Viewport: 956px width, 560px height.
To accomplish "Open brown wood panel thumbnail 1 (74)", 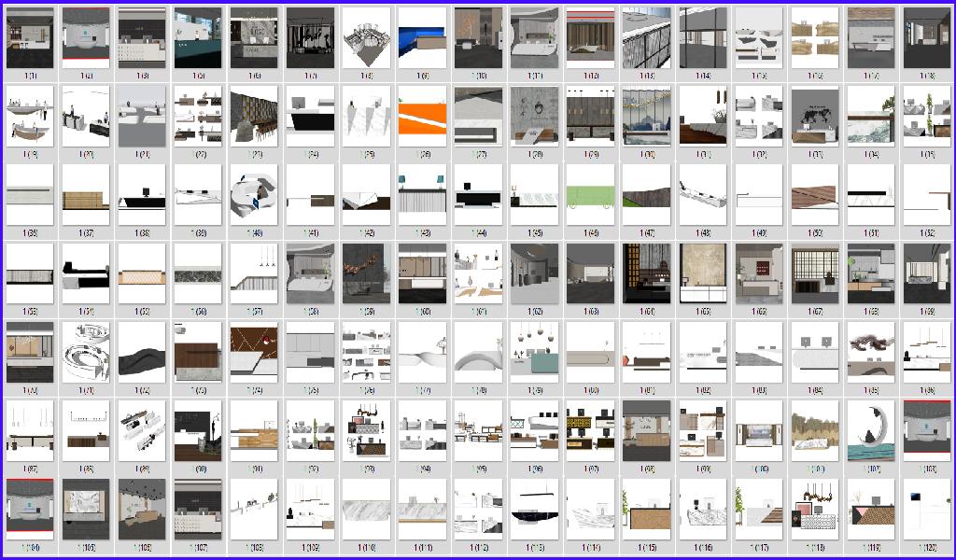I will tap(254, 352).
